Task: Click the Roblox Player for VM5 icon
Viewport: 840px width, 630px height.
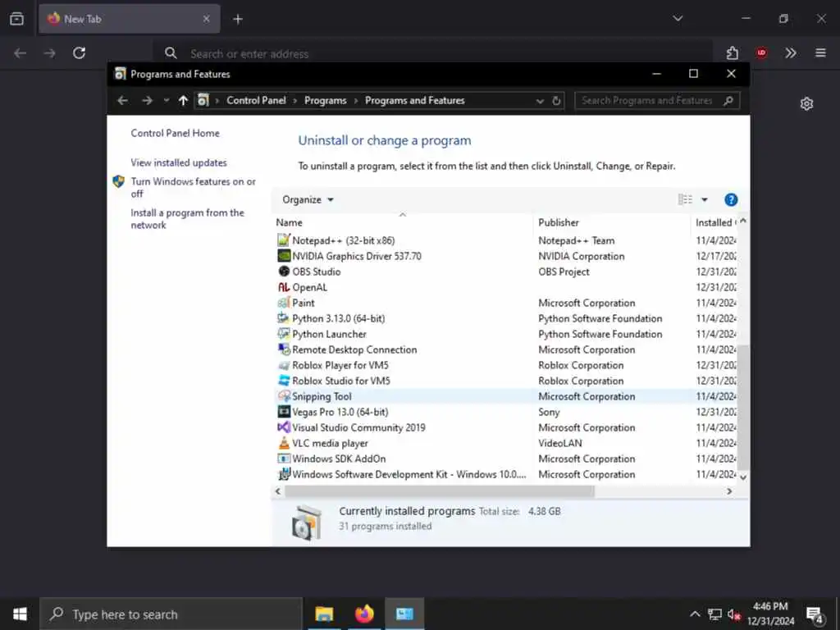Action: [x=283, y=365]
